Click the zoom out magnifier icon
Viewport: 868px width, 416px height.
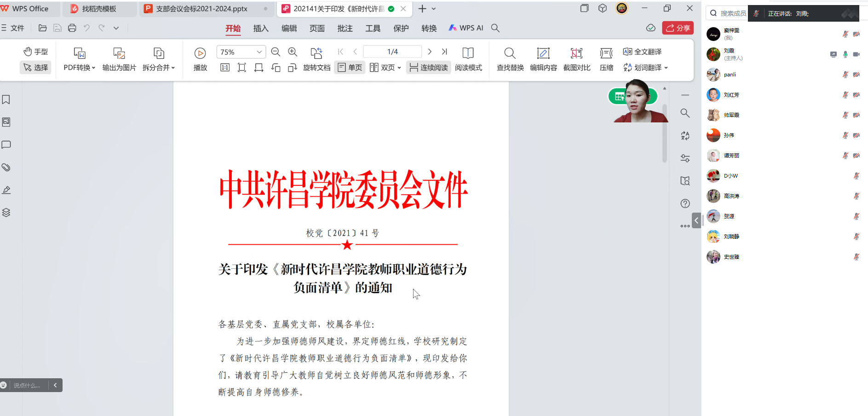pos(276,52)
